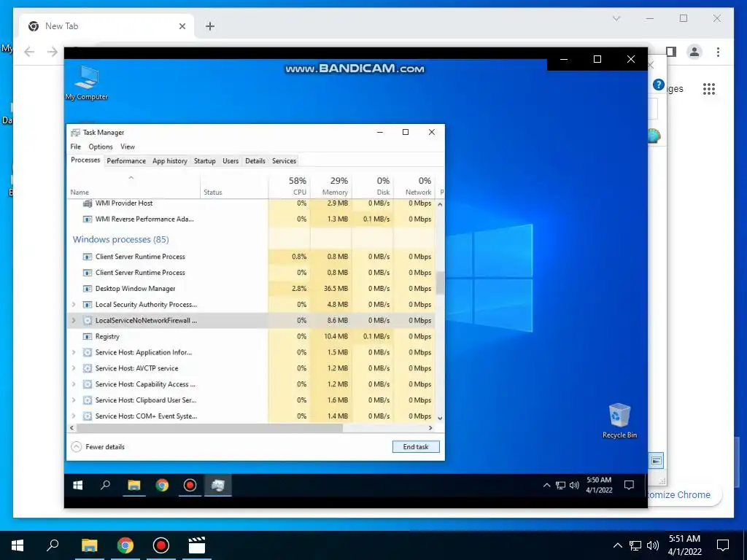Click Bandicam record icon on inner taskbar

pos(190,485)
